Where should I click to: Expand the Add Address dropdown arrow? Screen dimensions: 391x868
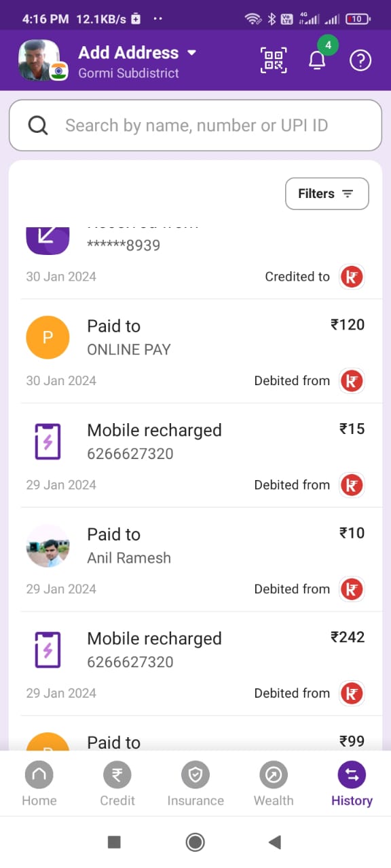pyautogui.click(x=191, y=53)
